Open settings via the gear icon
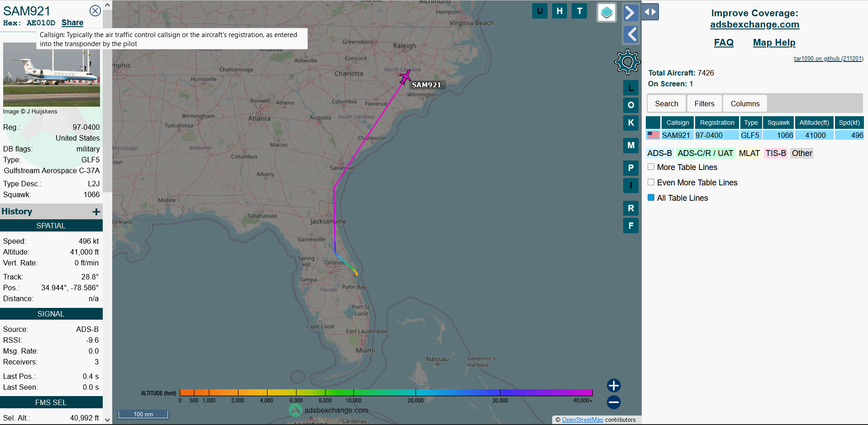Screen dimensions: 868x425 (x=627, y=62)
